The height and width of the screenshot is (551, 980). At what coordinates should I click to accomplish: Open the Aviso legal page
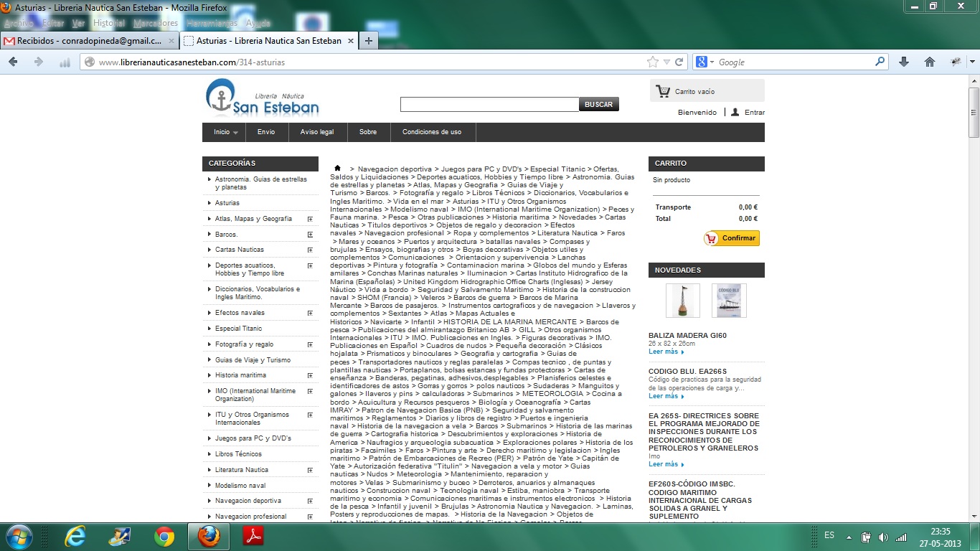point(317,132)
